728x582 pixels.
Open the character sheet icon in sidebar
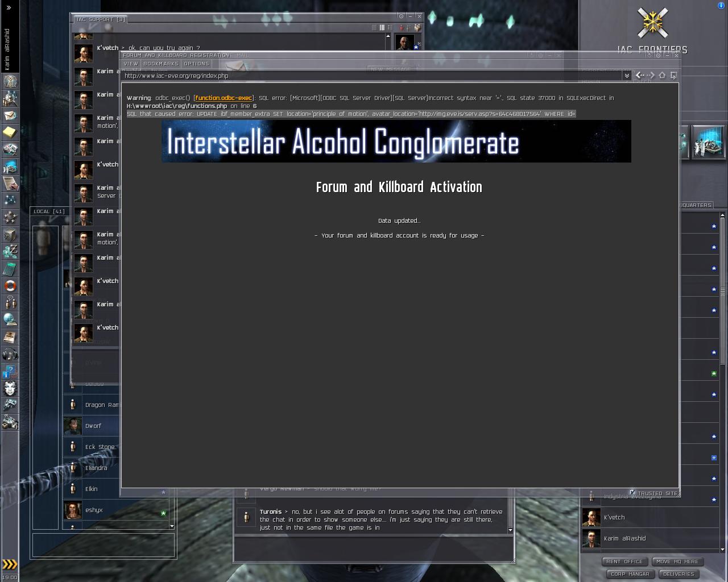(10, 81)
